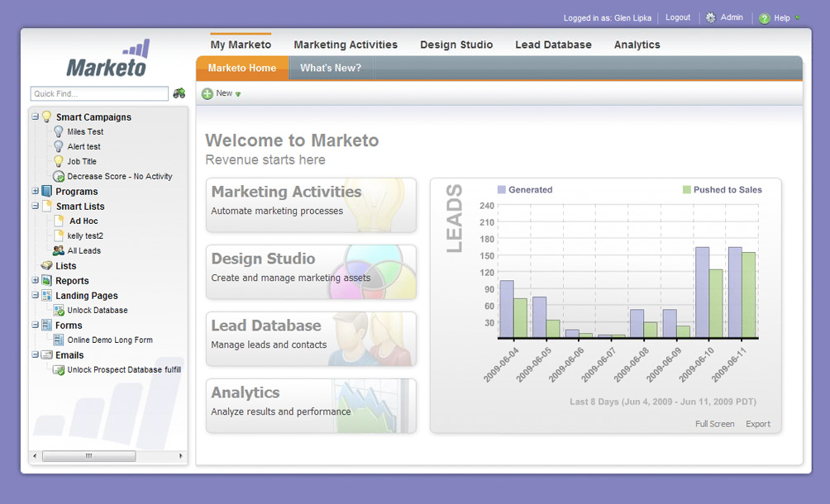Collapse the Emails tree node
This screenshot has width=830, height=504.
35,354
